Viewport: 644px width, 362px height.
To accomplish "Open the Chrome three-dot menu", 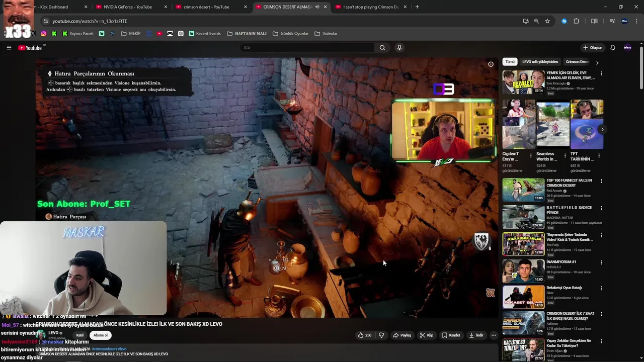I will [637, 21].
